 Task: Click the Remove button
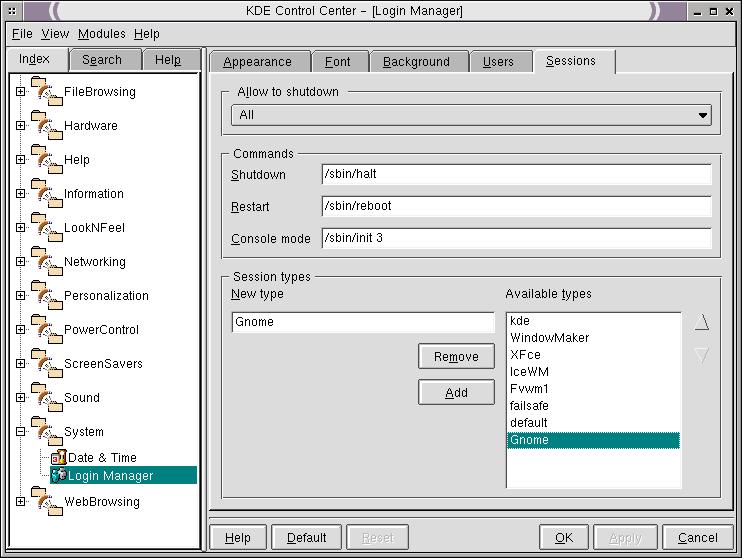(456, 357)
